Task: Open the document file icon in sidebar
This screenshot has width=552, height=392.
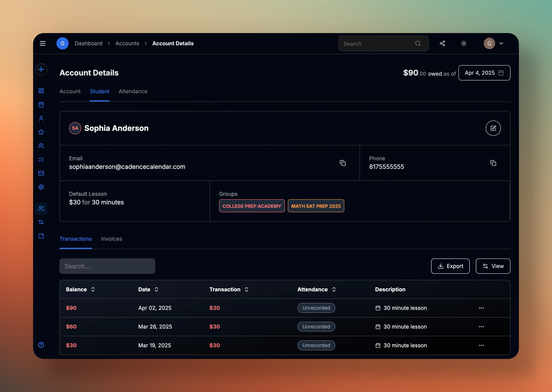Action: [x=41, y=236]
